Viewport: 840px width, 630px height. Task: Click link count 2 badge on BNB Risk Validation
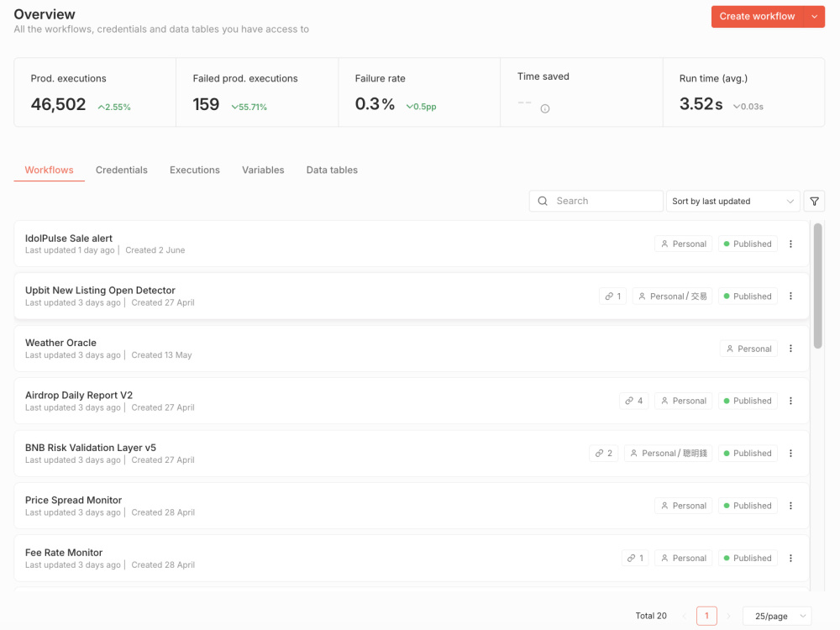coord(604,454)
